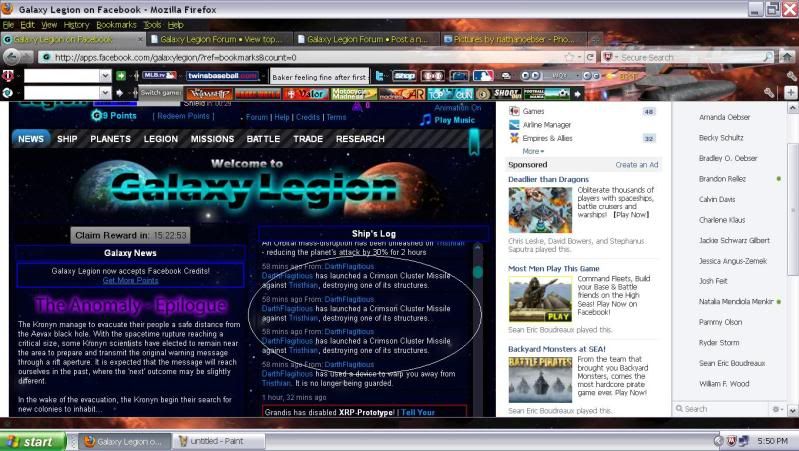Toggle Animation On setting
Screen dimensions: 799x451
(x=458, y=108)
